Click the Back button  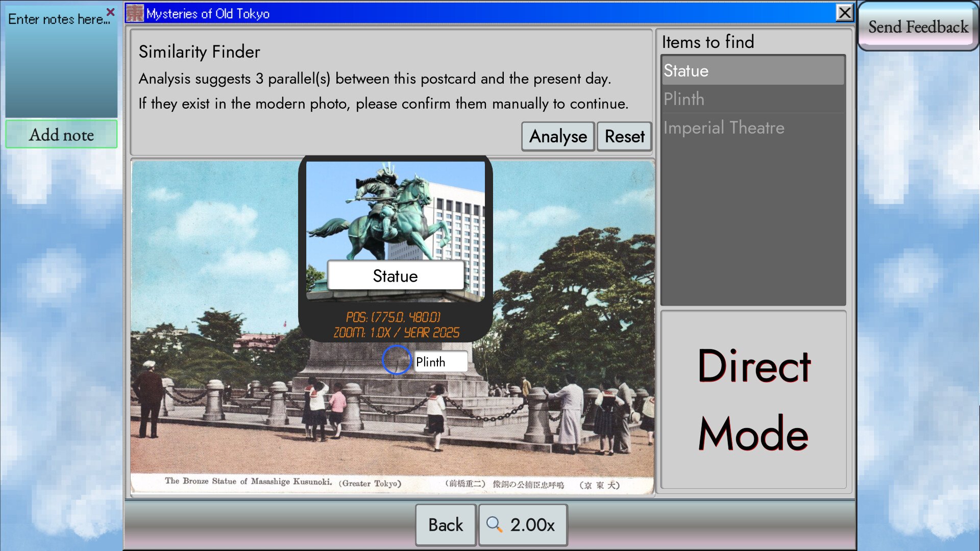pyautogui.click(x=446, y=524)
